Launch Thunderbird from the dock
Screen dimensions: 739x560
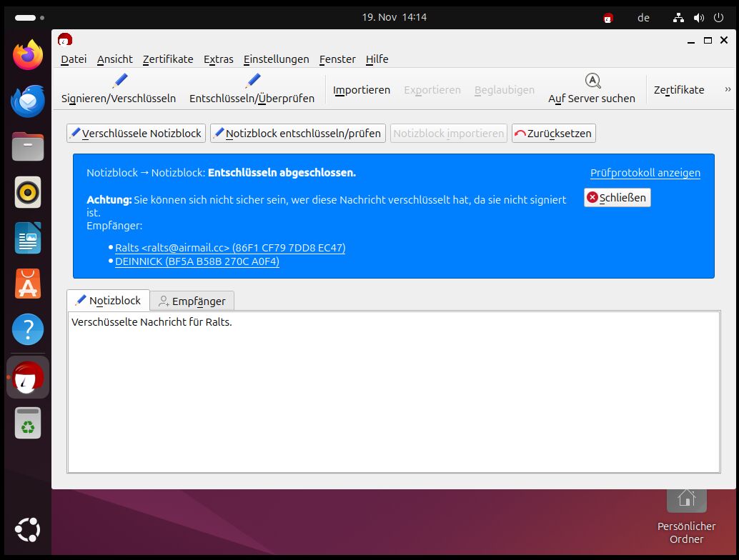28,101
